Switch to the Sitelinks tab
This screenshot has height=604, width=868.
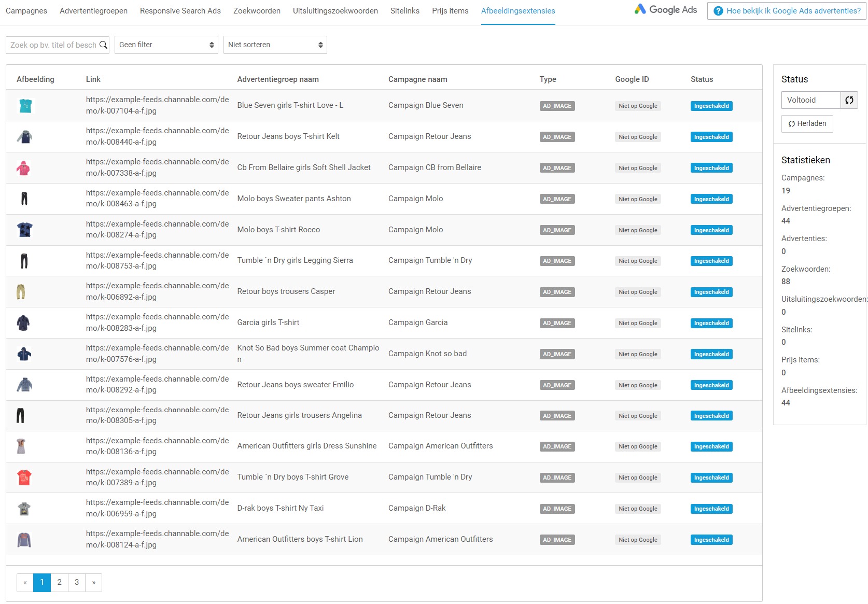point(405,11)
